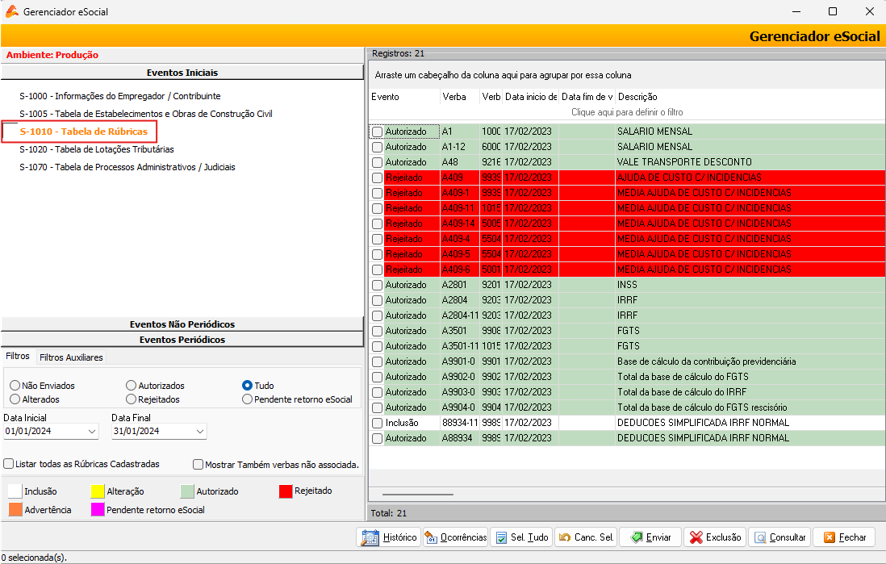Image resolution: width=886 pixels, height=564 pixels.
Task: Click the Data Final date field 31/01/2024
Action: tap(159, 431)
